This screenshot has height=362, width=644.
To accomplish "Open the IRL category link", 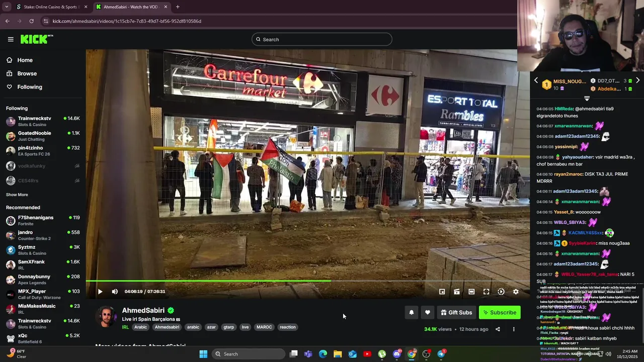I will [125, 327].
